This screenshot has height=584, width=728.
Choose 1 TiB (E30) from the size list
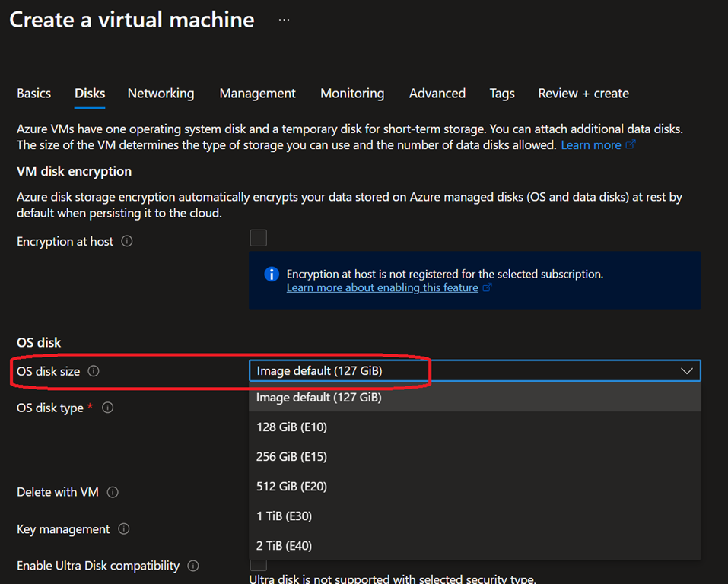pos(284,516)
